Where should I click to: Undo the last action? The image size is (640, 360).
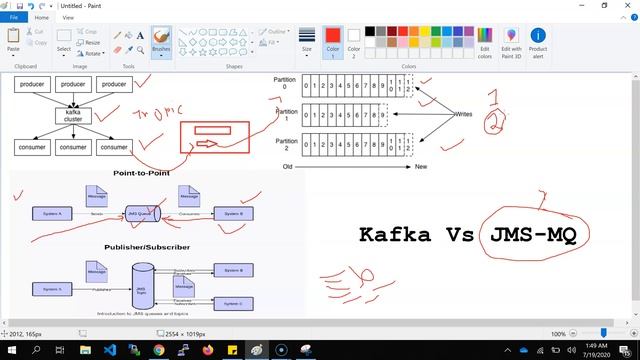31,6
